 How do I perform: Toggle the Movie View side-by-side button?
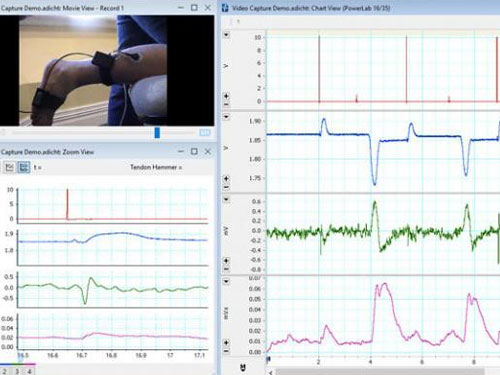point(205,133)
